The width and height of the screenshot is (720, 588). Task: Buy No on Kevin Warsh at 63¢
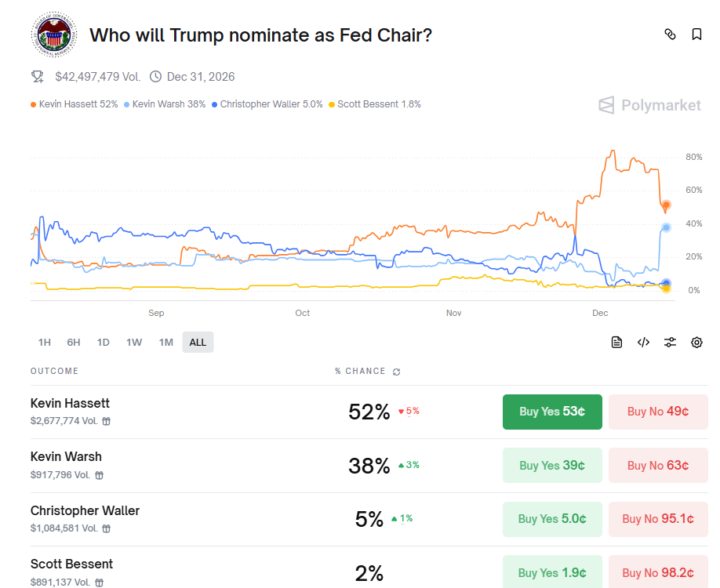(658, 465)
